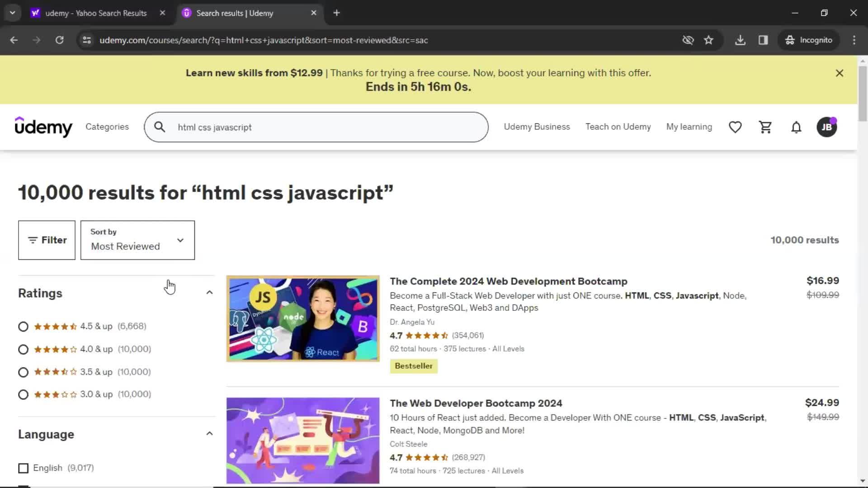This screenshot has width=868, height=488.
Task: Open Udemy Business link
Action: click(x=537, y=127)
